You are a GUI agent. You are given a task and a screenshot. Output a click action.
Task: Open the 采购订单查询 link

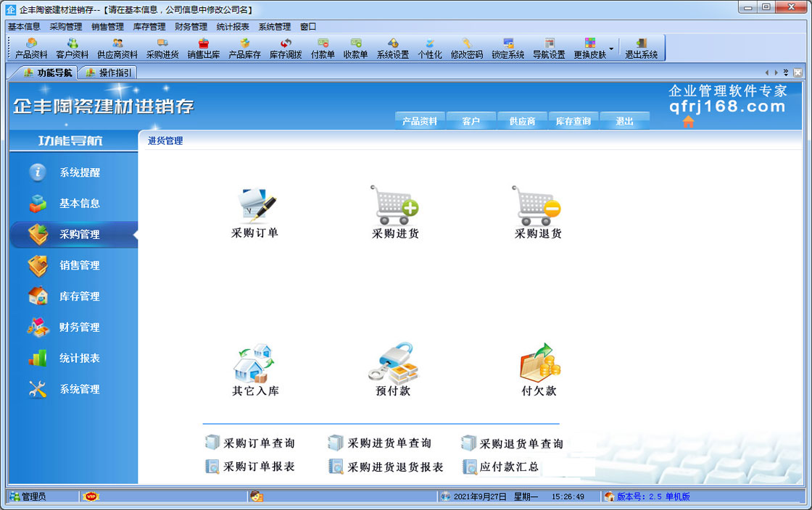click(258, 443)
